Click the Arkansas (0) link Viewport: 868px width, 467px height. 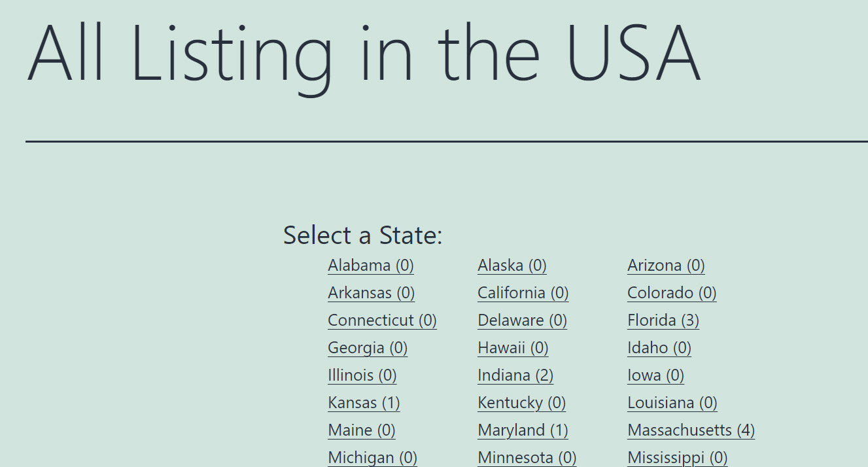[372, 293]
